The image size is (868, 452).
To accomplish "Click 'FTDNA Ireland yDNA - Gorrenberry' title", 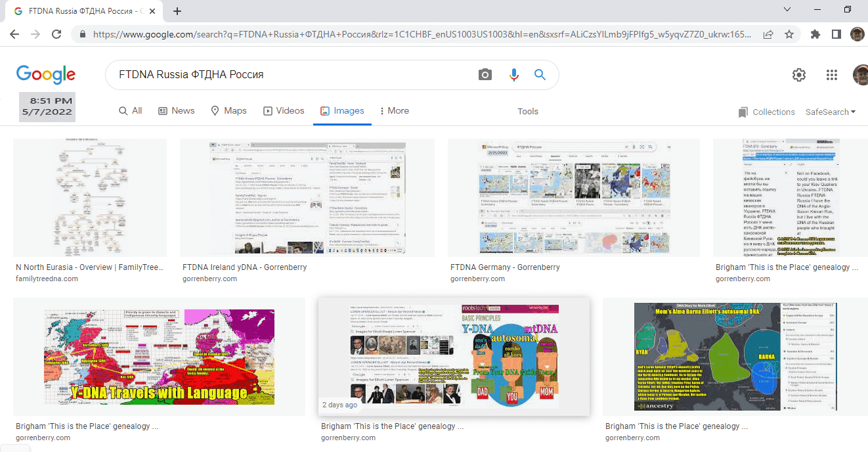I will (244, 267).
